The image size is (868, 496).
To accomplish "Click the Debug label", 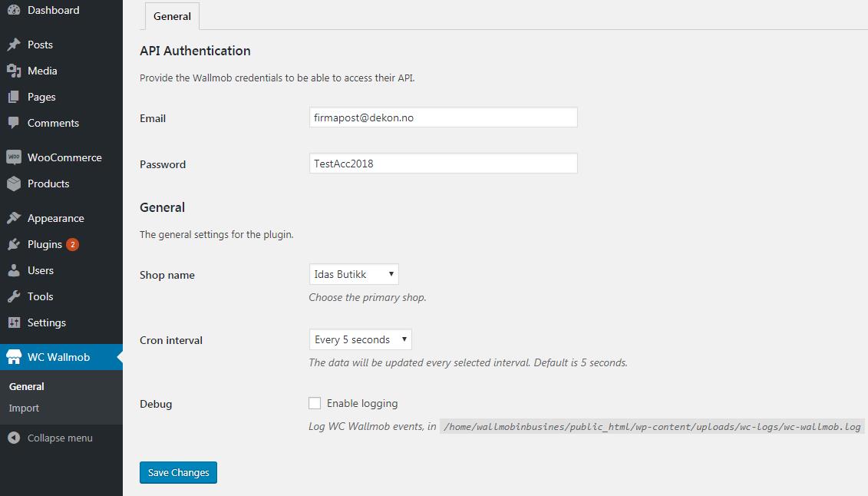I will [x=156, y=404].
